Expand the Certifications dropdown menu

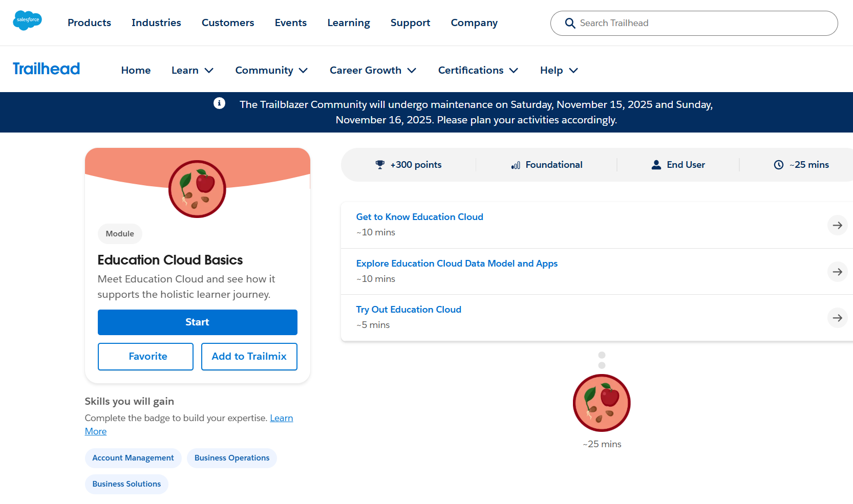point(477,70)
